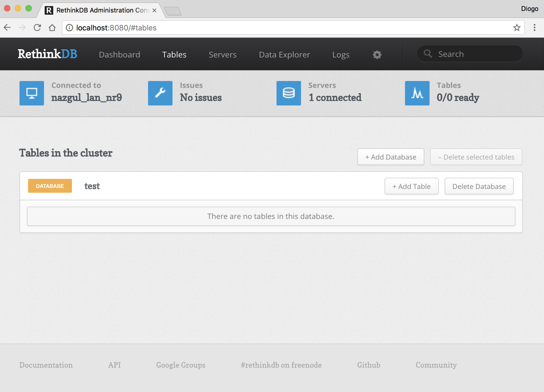Click the wrench Issues icon
Viewport: 544px width, 392px height.
click(160, 93)
